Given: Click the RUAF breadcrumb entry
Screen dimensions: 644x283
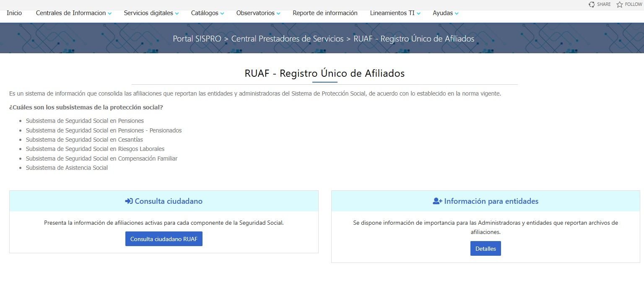Looking at the screenshot, I should (x=414, y=39).
